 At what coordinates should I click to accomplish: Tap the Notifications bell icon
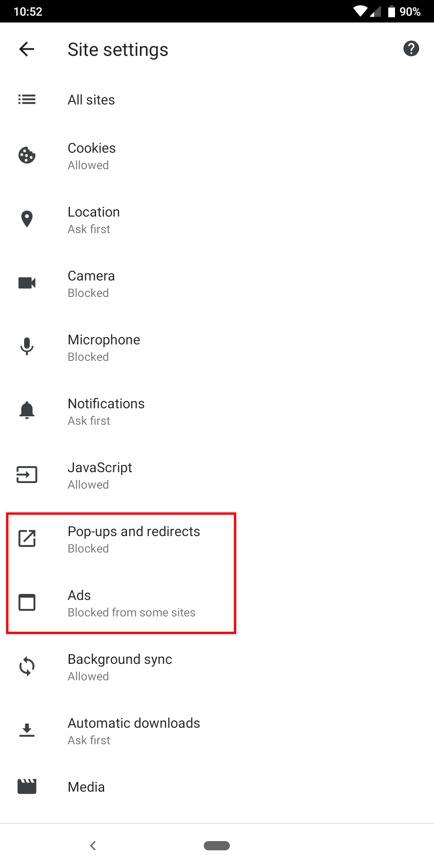click(27, 410)
